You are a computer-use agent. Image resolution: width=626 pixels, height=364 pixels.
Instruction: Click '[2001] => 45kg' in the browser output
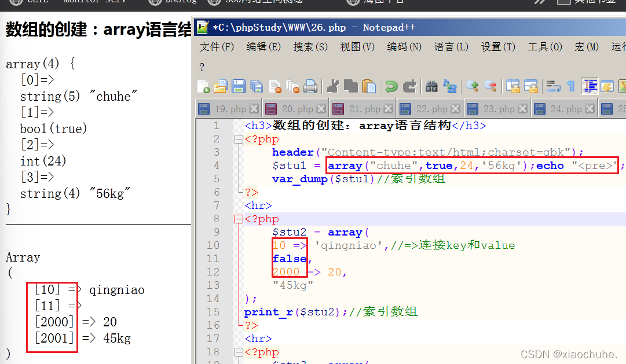(x=83, y=338)
